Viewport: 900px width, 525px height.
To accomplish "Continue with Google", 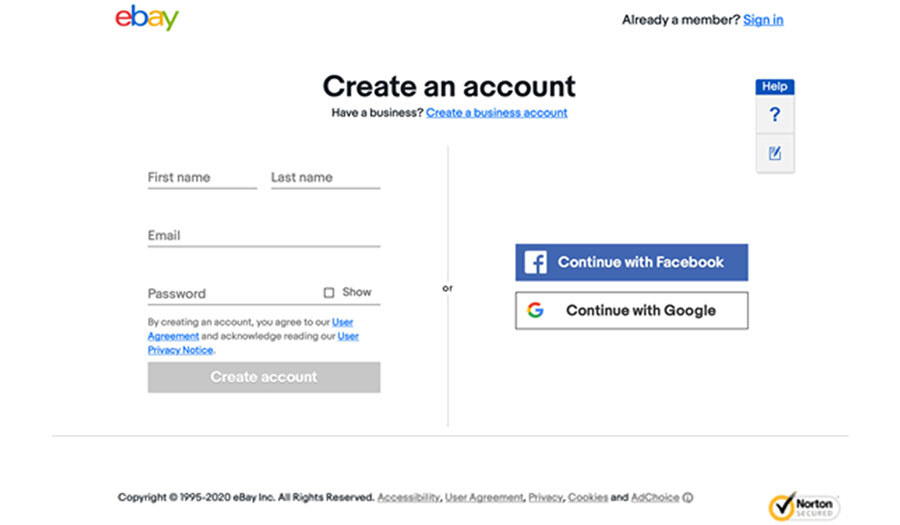I will click(631, 310).
